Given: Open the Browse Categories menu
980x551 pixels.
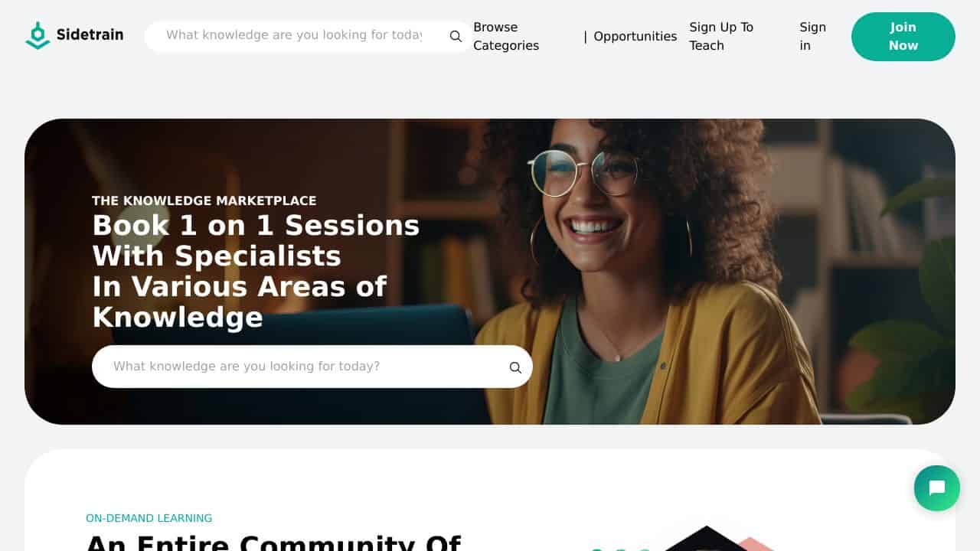Looking at the screenshot, I should coord(506,36).
